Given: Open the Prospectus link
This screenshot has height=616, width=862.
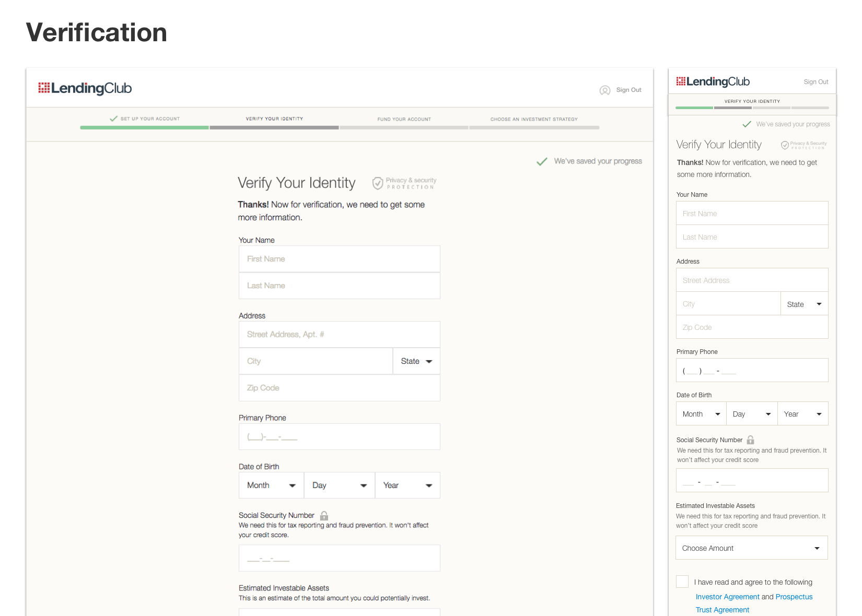Looking at the screenshot, I should (x=794, y=597).
